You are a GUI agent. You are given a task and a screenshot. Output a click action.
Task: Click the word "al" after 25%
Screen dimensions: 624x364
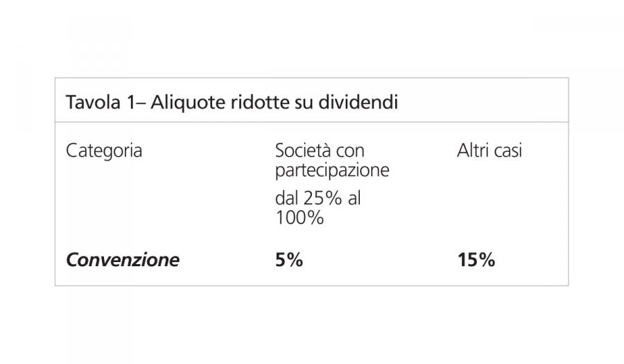pyautogui.click(x=355, y=198)
